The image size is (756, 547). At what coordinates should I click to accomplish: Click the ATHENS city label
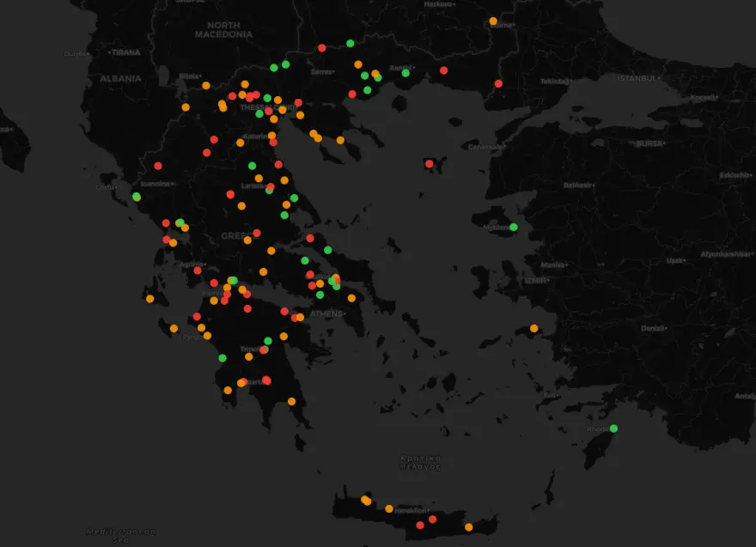[x=326, y=314]
